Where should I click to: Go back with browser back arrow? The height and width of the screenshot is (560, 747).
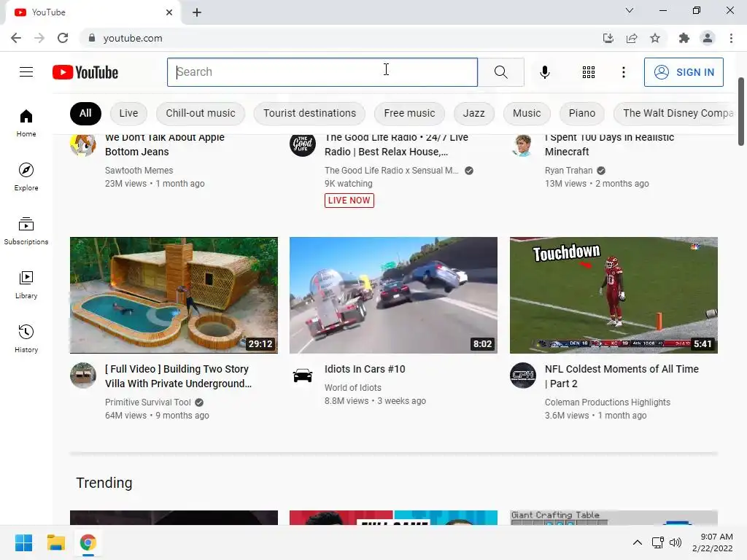[x=16, y=38]
